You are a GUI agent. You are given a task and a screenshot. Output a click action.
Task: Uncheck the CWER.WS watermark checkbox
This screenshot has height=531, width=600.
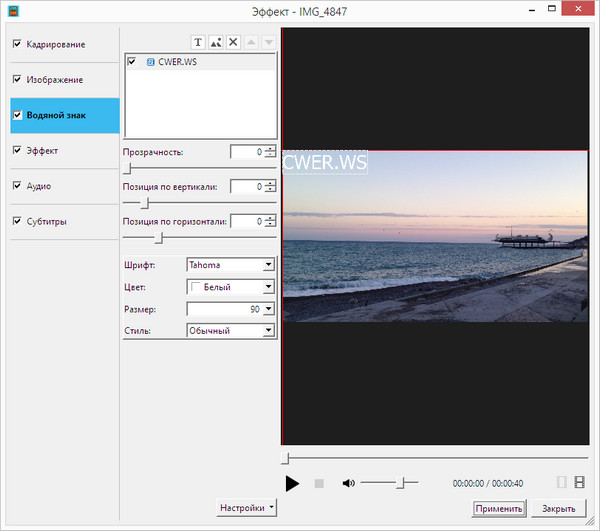tap(132, 62)
